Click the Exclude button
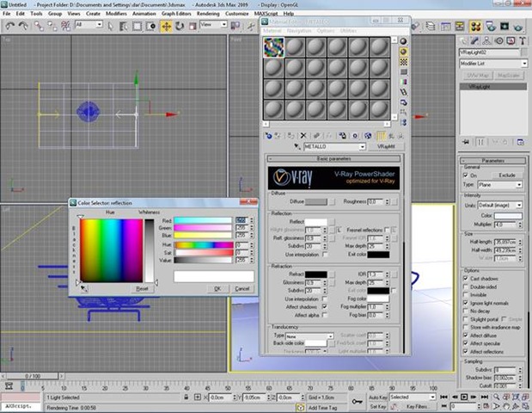 pos(507,175)
